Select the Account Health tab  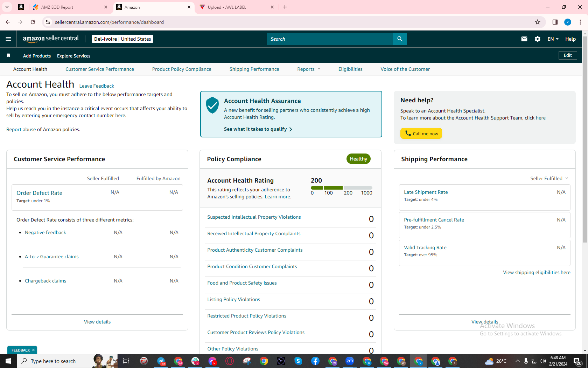pos(30,69)
